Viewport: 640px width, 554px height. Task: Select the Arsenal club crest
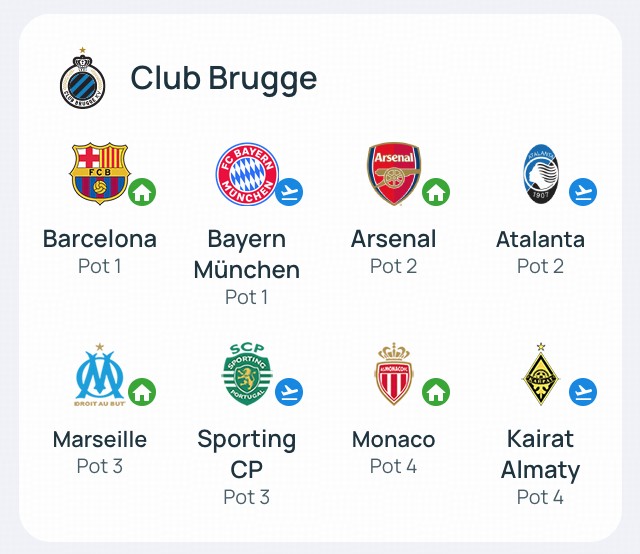(x=393, y=174)
